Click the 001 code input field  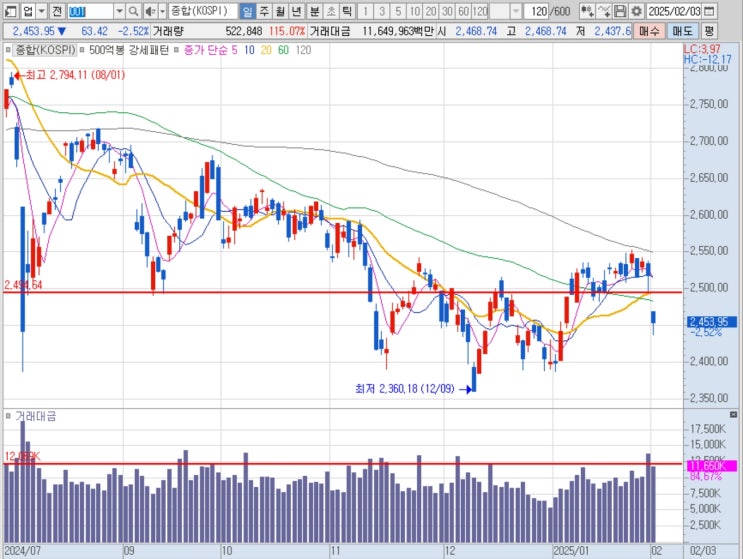pos(90,10)
